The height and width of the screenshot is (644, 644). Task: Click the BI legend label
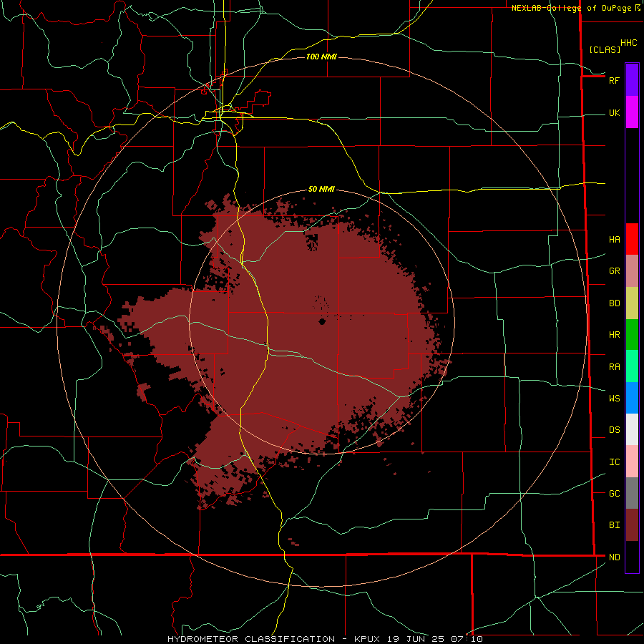tap(614, 525)
